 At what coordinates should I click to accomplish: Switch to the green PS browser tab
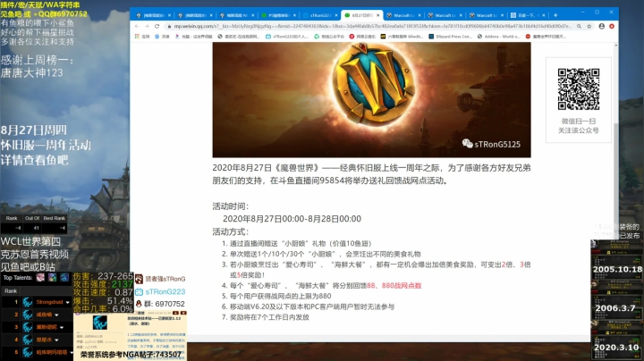276,15
